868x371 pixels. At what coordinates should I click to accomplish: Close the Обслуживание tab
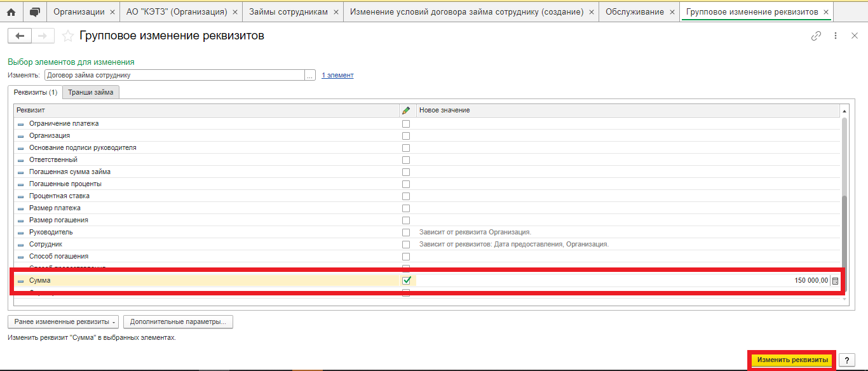click(x=672, y=12)
